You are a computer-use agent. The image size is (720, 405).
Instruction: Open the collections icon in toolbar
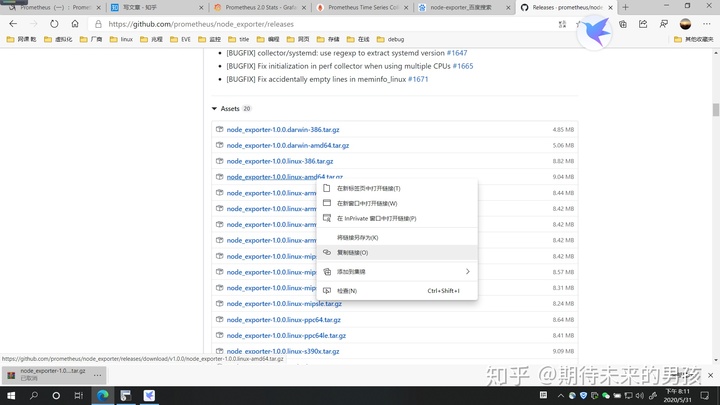click(x=623, y=24)
